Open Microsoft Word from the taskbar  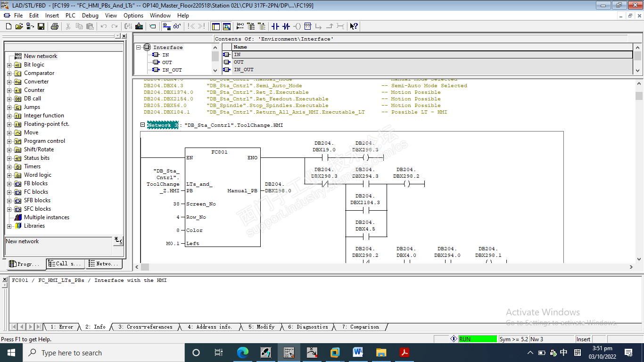pos(357,353)
